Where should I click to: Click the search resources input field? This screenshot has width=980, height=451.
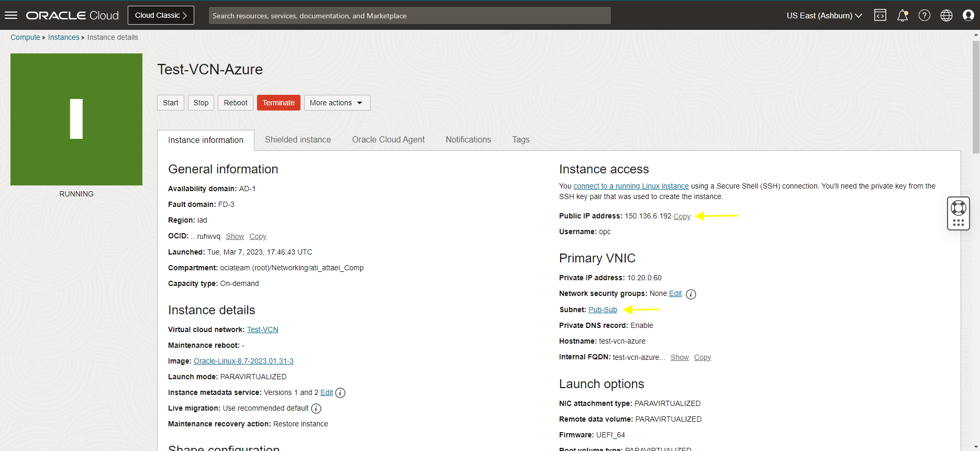[410, 16]
